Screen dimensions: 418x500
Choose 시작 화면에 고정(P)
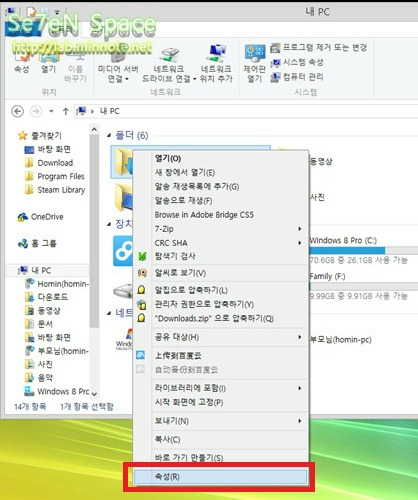click(x=220, y=402)
